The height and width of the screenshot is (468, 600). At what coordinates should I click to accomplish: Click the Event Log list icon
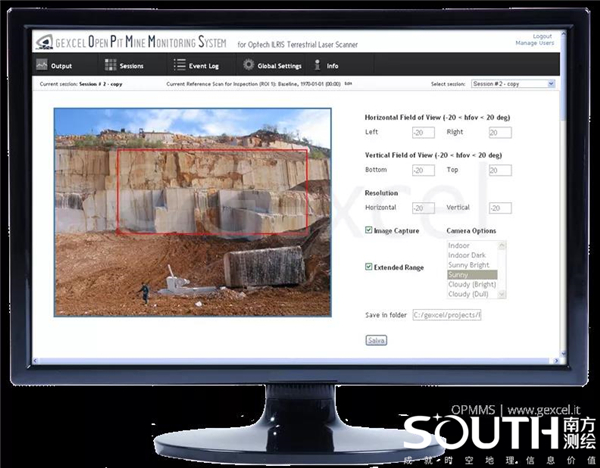[179, 65]
